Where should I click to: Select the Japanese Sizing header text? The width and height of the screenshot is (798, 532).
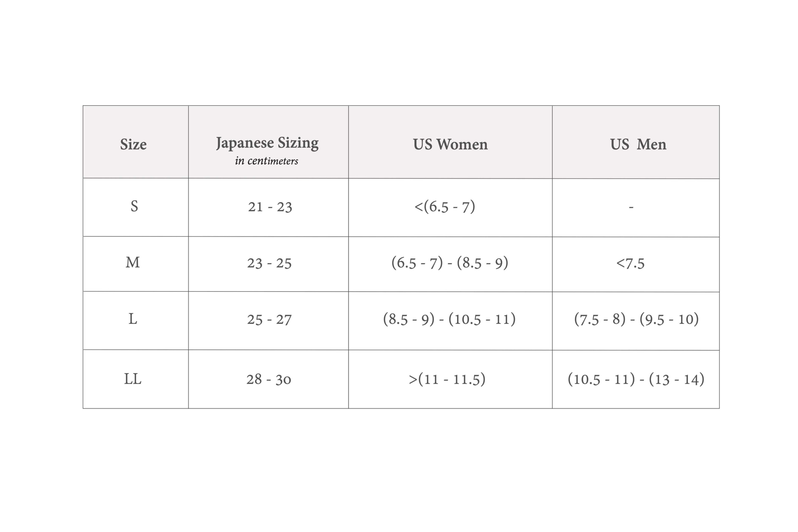[267, 143]
